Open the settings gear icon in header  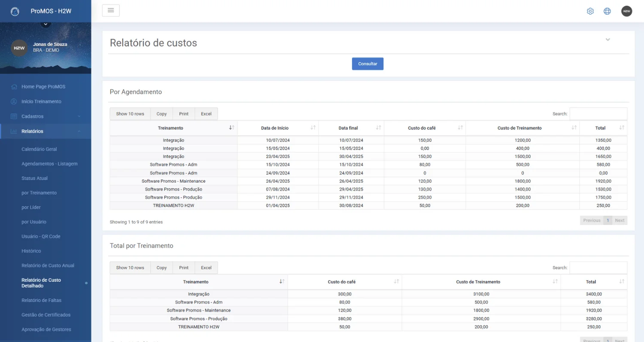pos(590,11)
